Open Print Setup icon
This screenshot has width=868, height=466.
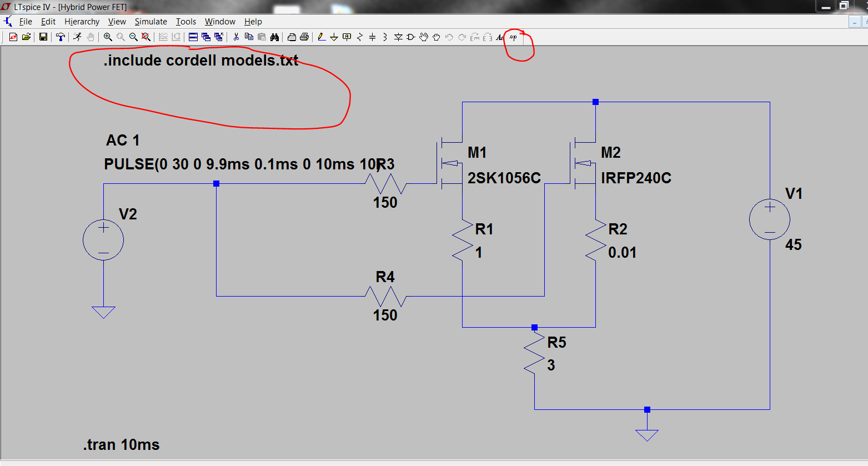click(292, 37)
